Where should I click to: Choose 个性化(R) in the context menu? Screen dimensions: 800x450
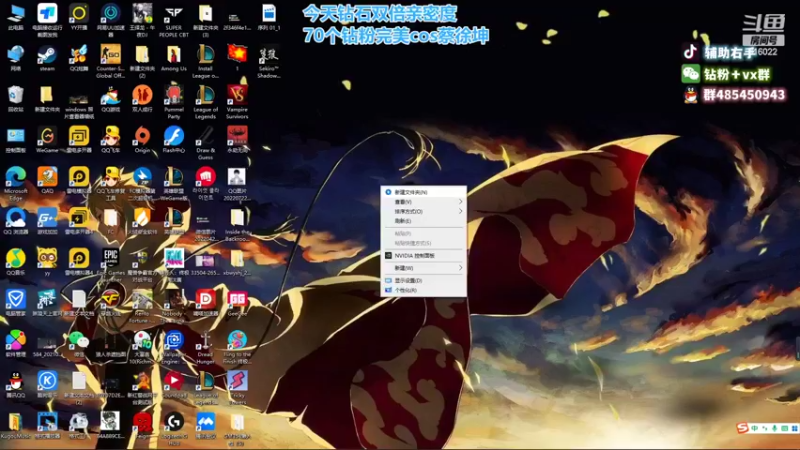423,290
